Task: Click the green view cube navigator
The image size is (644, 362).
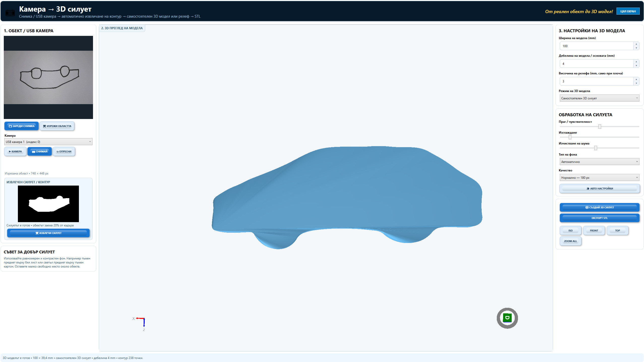Action: [x=507, y=318]
